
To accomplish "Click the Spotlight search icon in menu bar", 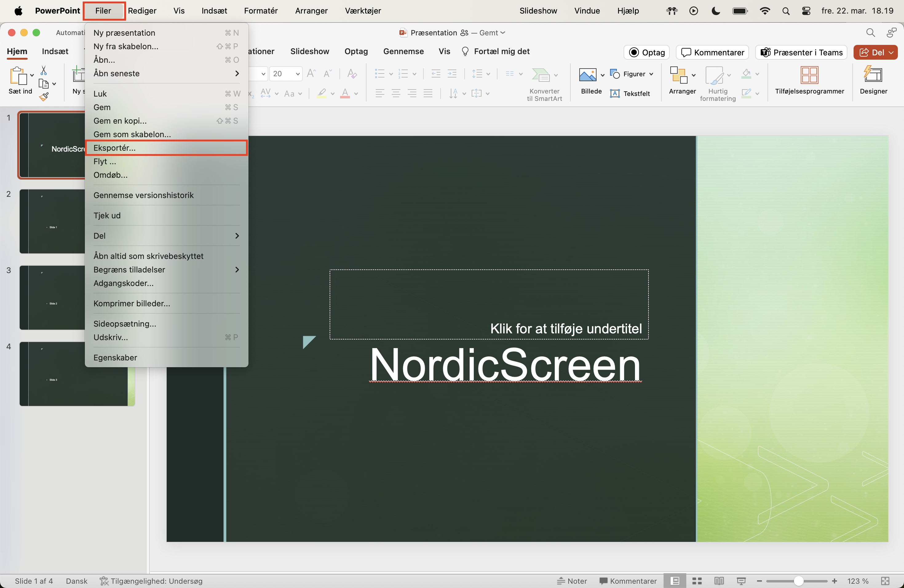I will 786,11.
